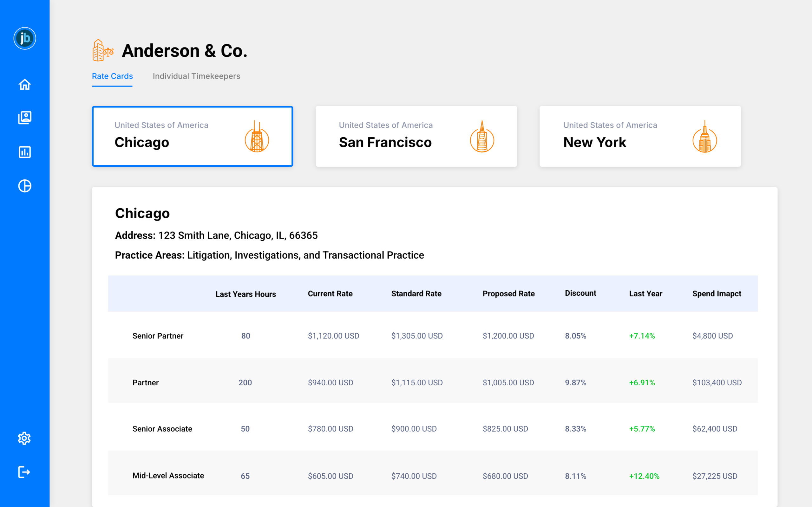Click the Last Years Hours column header
The height and width of the screenshot is (507, 812).
pos(246,294)
